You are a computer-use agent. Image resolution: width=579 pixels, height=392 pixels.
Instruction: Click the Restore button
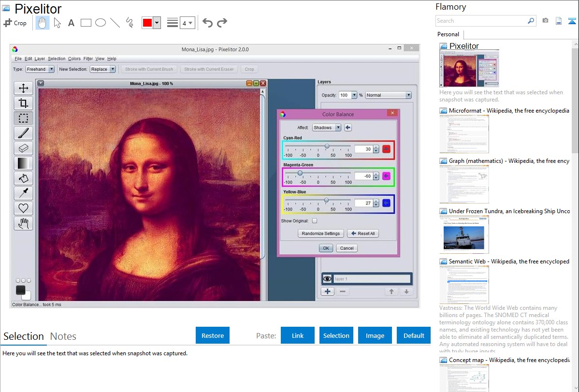(x=213, y=335)
